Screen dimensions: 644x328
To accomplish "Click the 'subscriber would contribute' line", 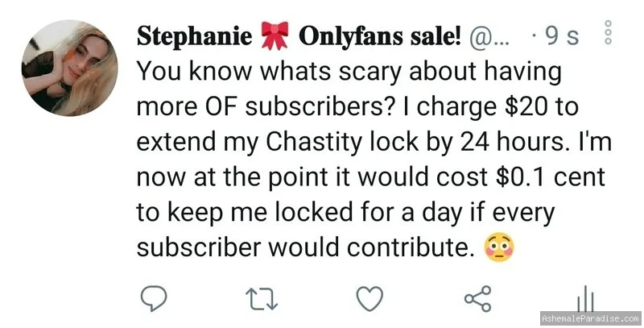I will click(x=303, y=248).
